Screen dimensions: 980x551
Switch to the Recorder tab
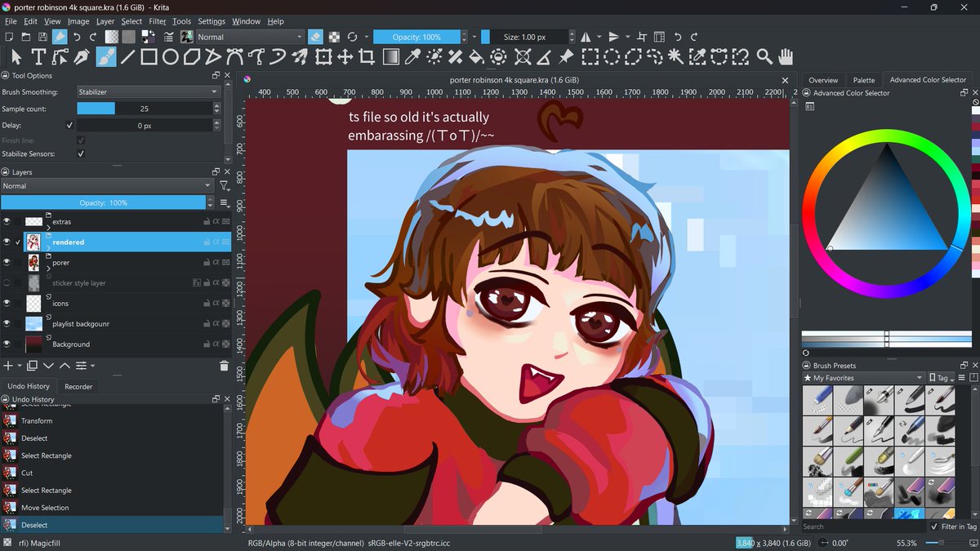click(x=78, y=386)
